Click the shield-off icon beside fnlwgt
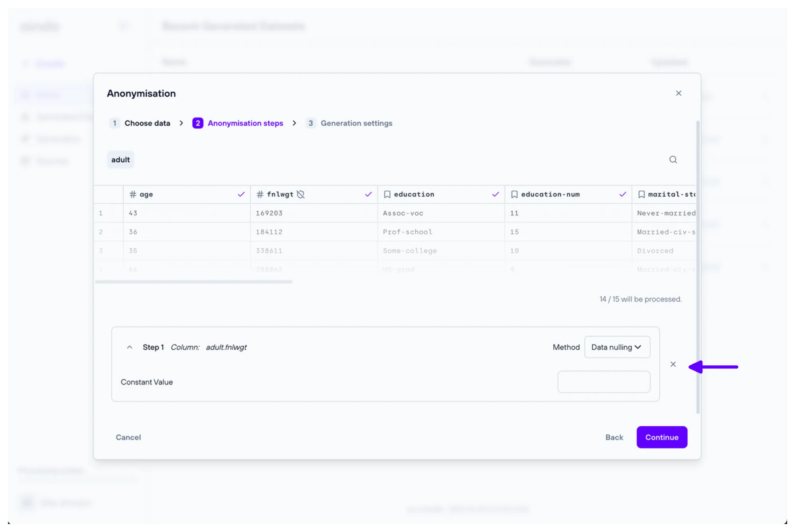This screenshot has height=532, width=795. (301, 194)
